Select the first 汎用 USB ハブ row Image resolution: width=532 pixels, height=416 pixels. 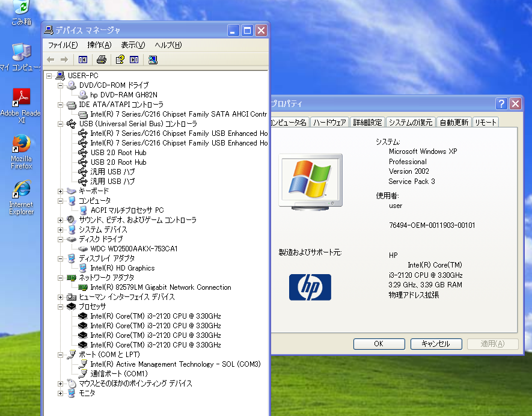tap(112, 172)
